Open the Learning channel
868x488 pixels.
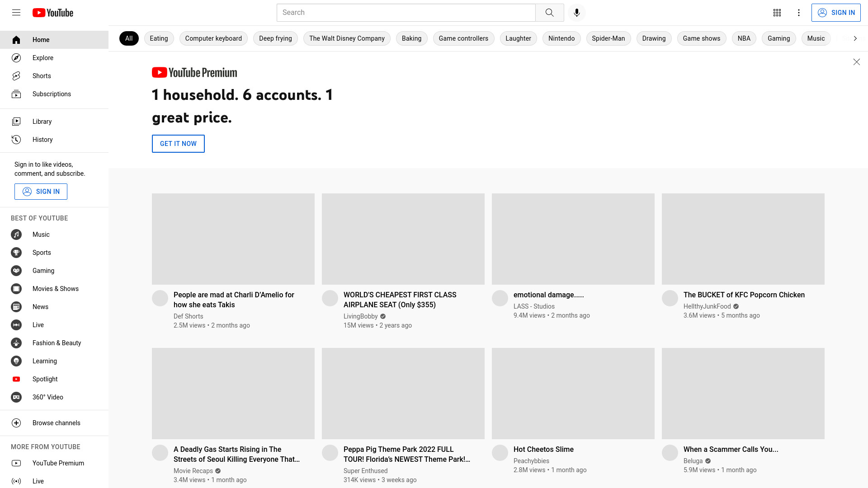54,361
